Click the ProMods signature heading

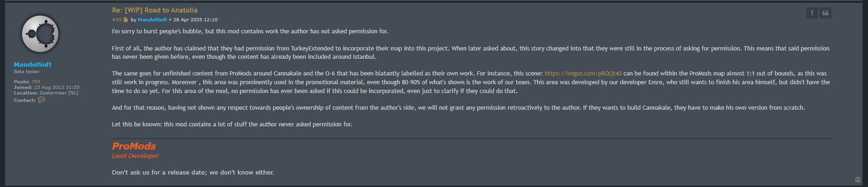coord(134,146)
